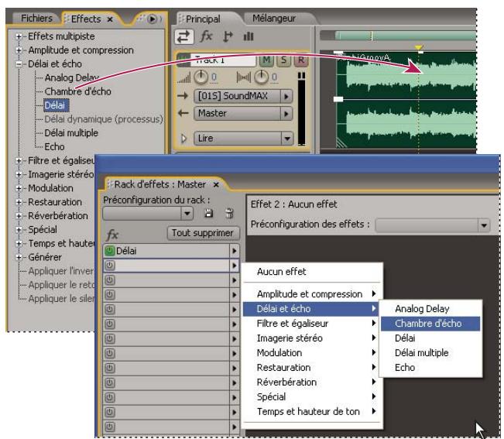Open second rack slot menu arrow
The image size is (504, 439).
tap(235, 266)
